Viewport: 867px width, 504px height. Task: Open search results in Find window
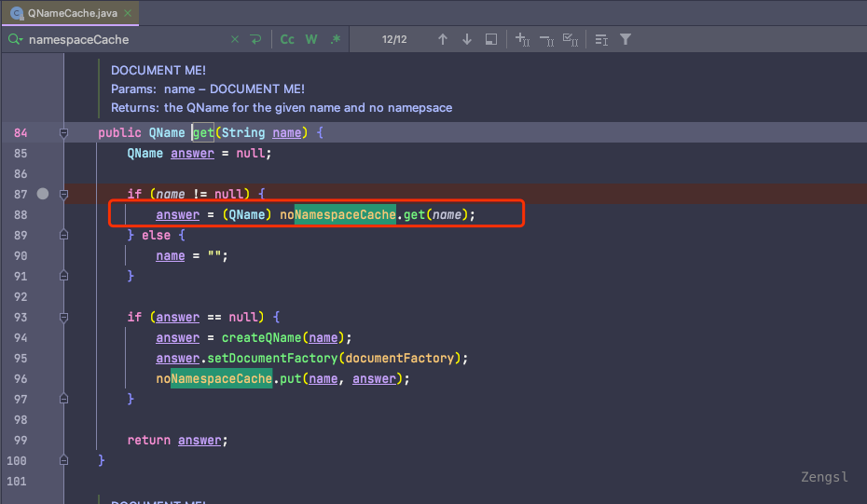[x=491, y=39]
